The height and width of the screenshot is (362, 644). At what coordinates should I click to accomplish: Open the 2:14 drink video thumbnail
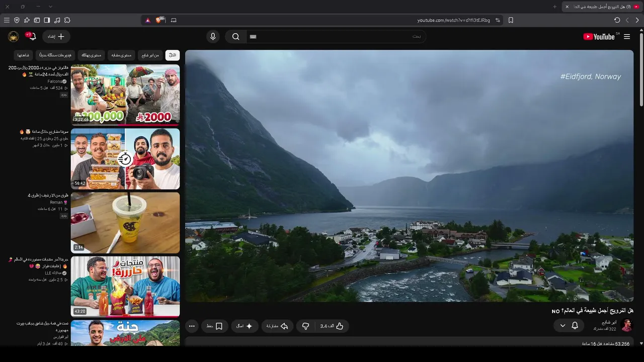[125, 223]
